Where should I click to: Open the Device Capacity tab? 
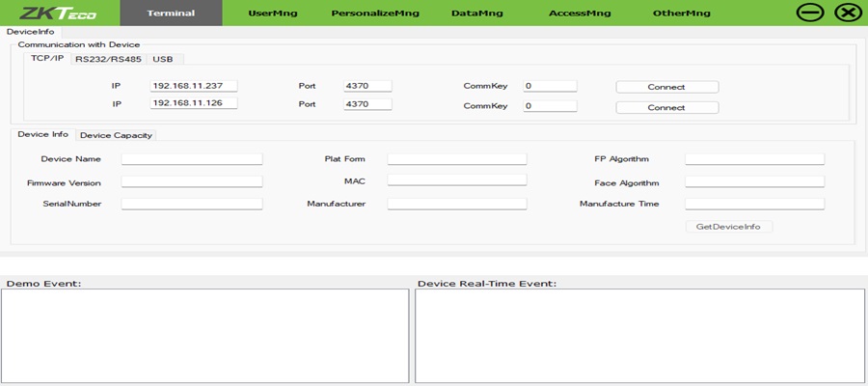coord(116,135)
